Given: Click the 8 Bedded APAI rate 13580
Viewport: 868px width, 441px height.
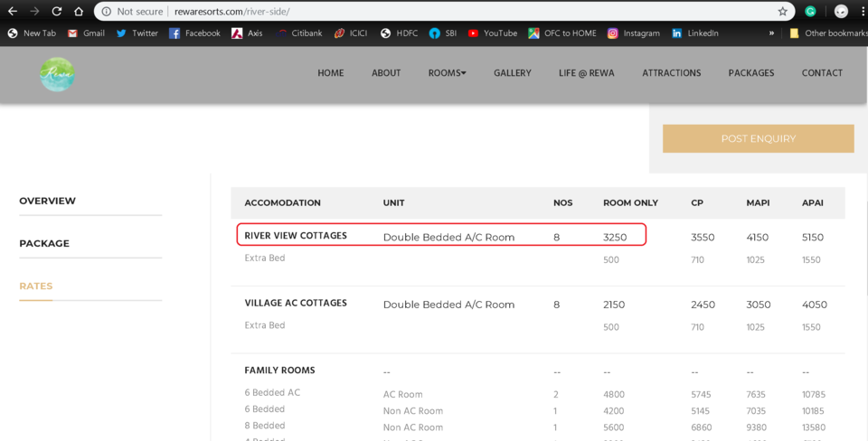Looking at the screenshot, I should [813, 427].
